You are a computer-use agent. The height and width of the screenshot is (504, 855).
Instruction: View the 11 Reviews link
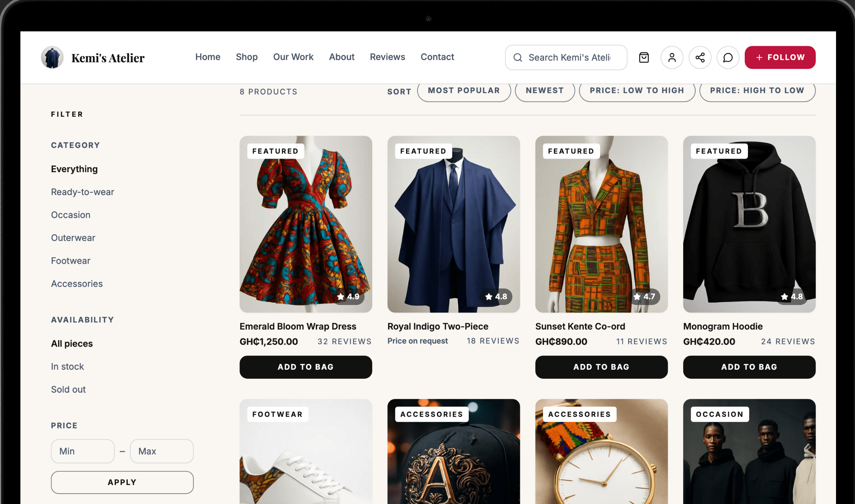tap(642, 341)
